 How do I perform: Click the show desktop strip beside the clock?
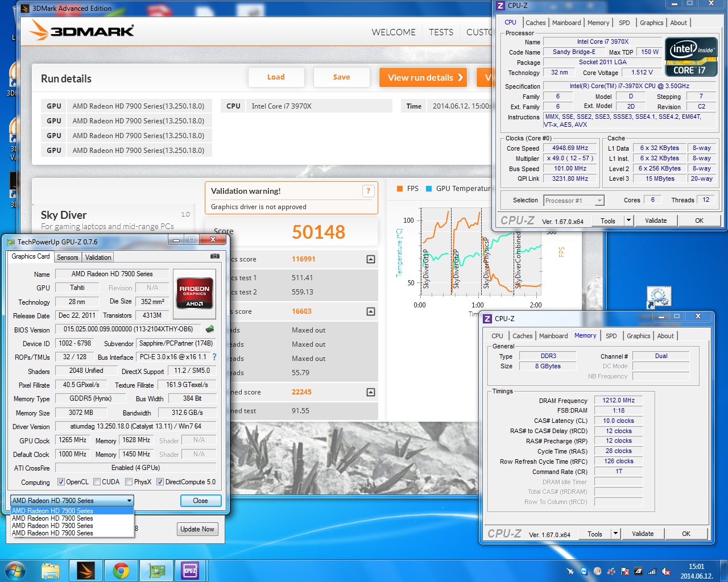724,571
